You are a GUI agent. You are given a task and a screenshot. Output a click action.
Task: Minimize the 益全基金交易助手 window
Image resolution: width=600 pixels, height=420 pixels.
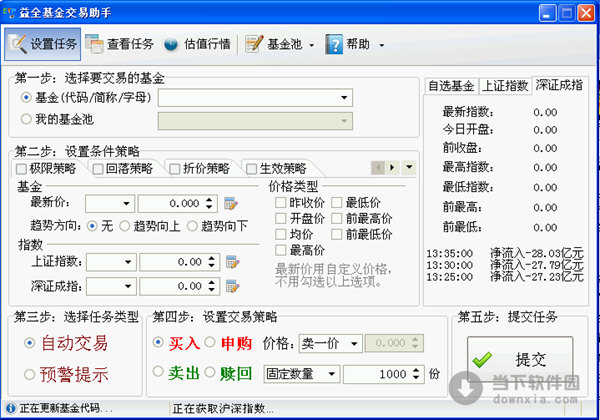click(547, 14)
